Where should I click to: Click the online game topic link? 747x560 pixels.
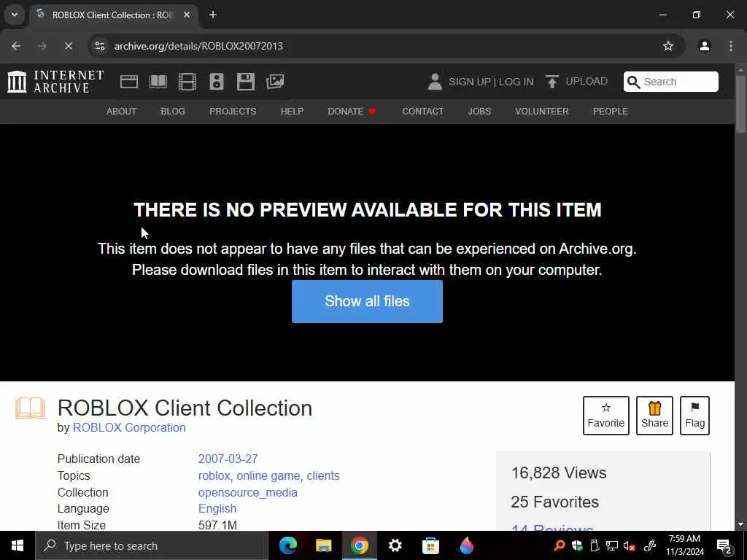[x=268, y=475]
